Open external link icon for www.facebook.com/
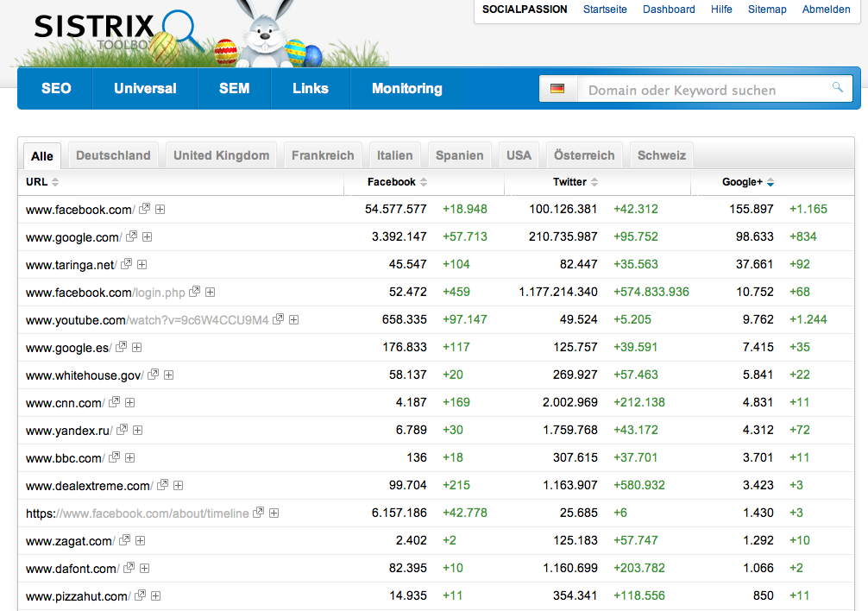 click(145, 209)
